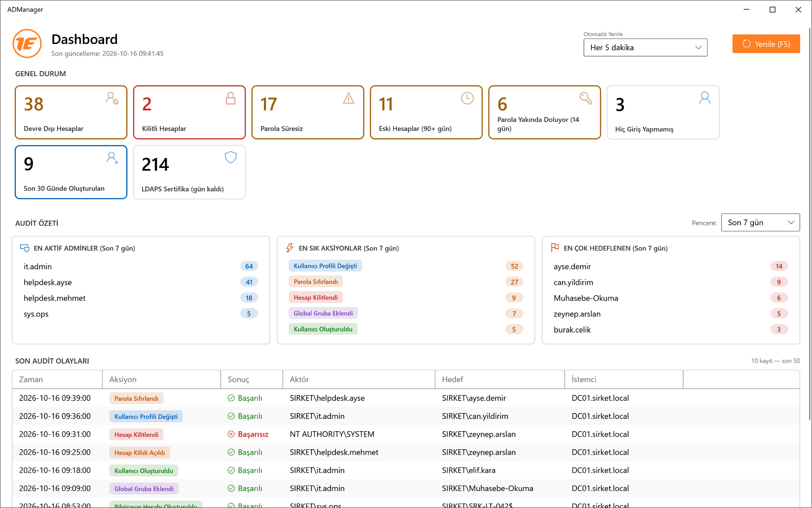The width and height of the screenshot is (812, 508).
Task: Click the warning triangle icon on Parola Süresiz card
Action: pyautogui.click(x=349, y=98)
